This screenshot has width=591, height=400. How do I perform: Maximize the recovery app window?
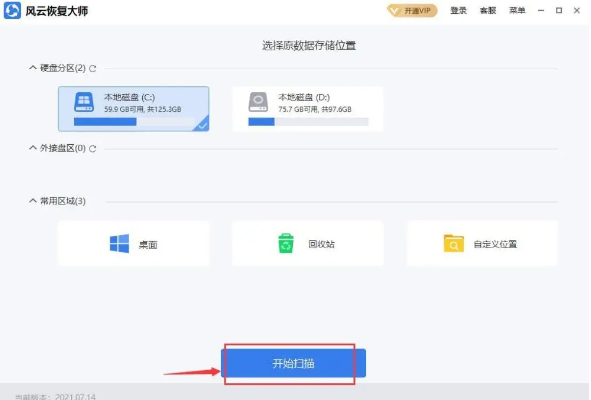559,11
